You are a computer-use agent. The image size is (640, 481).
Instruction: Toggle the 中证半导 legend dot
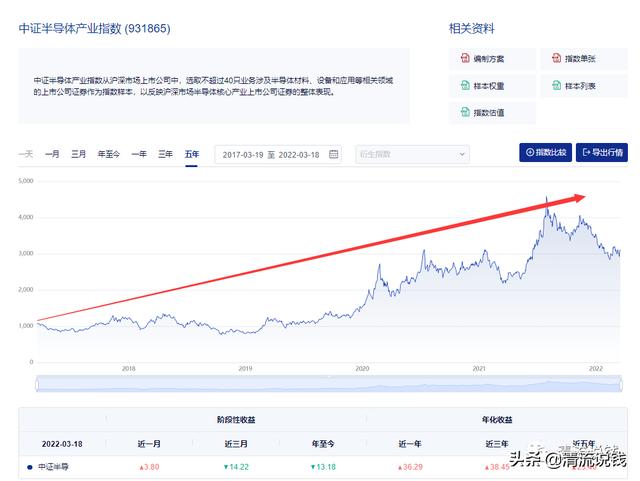(30, 467)
